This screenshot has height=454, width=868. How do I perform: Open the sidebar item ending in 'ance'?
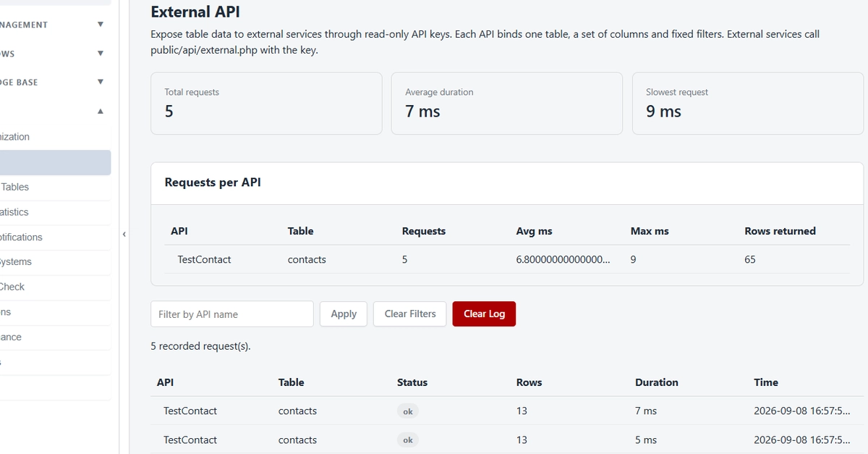(55, 337)
